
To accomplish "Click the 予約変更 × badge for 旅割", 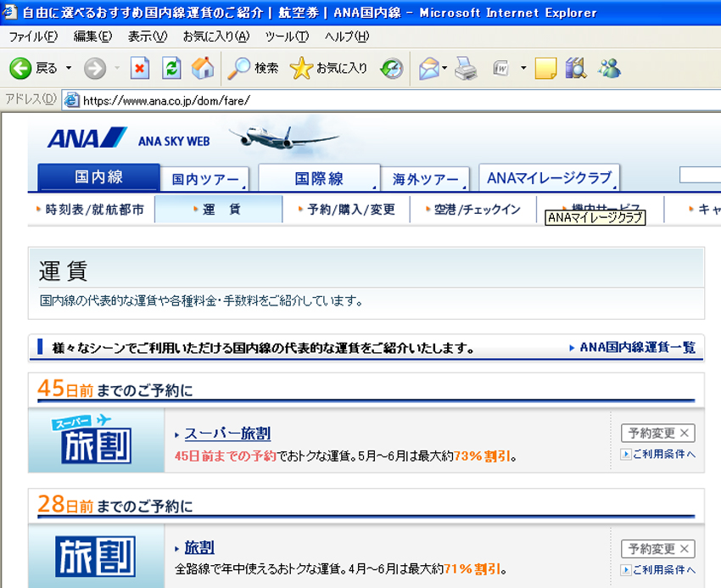I will (x=658, y=549).
